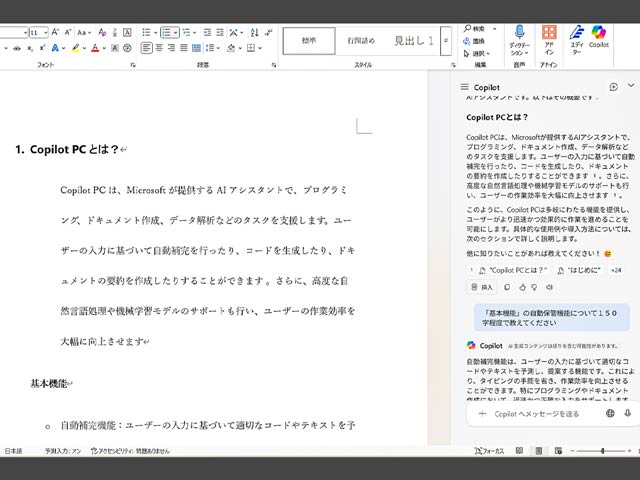
Task: Open the Paragraph dialog launcher
Action: point(274,65)
